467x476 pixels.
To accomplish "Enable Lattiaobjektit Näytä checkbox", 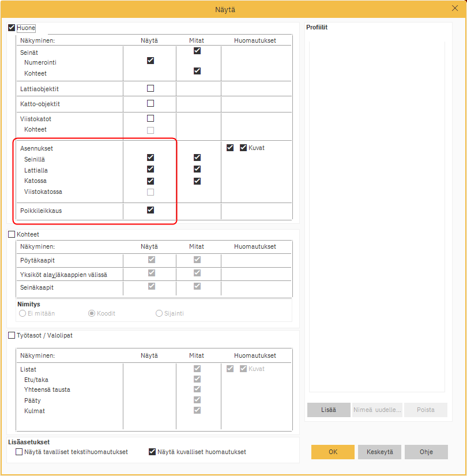I will [x=150, y=88].
